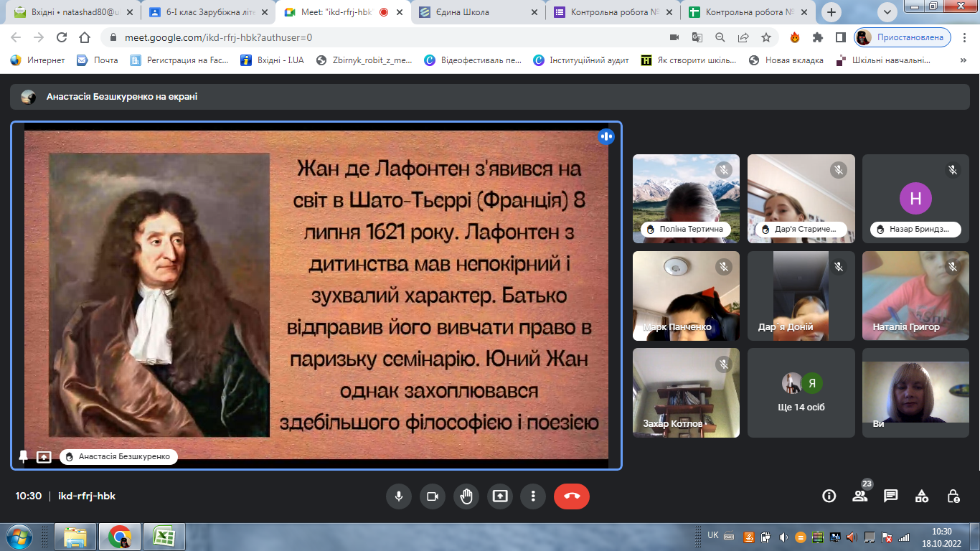Click the blue audio indicator on presentation
The width and height of the screenshot is (980, 551).
click(x=606, y=136)
